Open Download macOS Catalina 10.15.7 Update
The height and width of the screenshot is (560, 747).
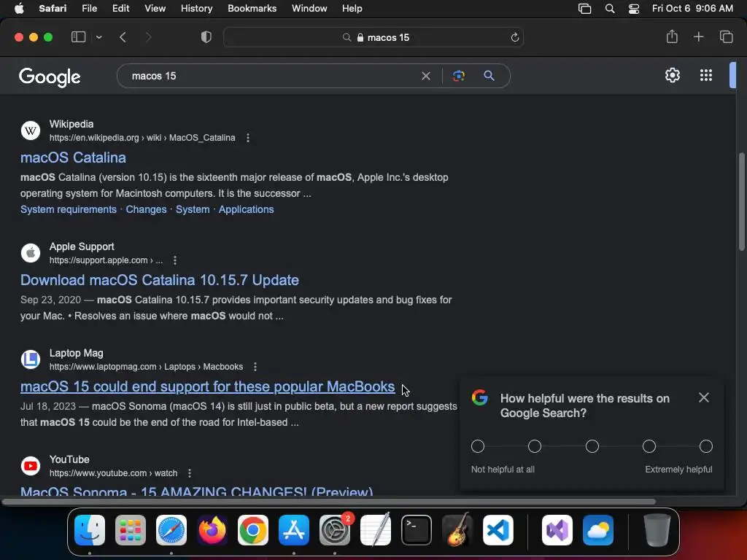pyautogui.click(x=160, y=280)
